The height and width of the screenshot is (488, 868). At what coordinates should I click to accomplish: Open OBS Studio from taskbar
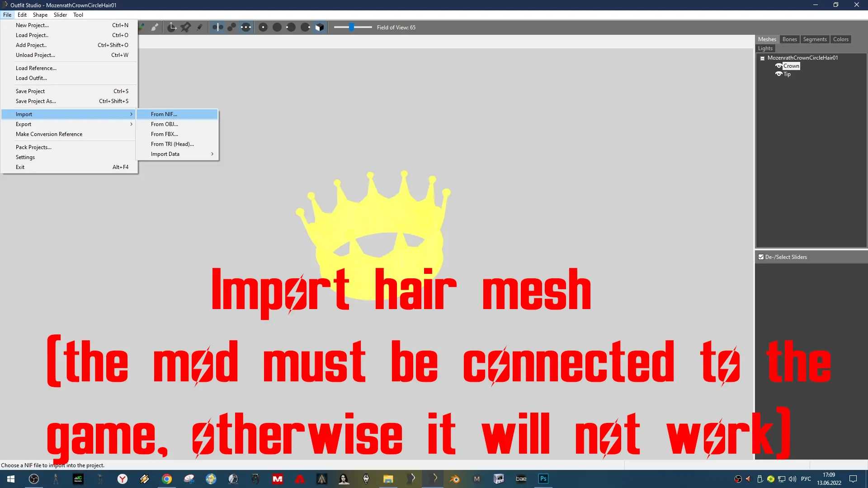[34, 479]
